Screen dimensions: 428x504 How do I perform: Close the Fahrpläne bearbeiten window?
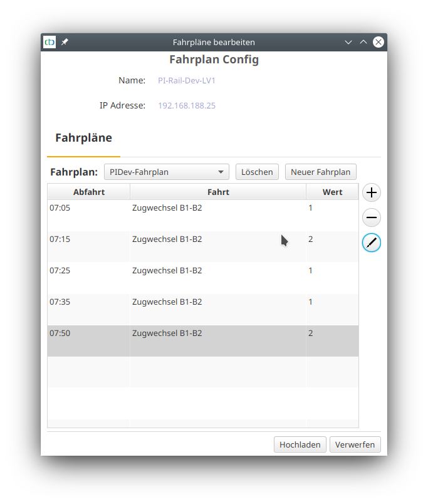[x=378, y=42]
